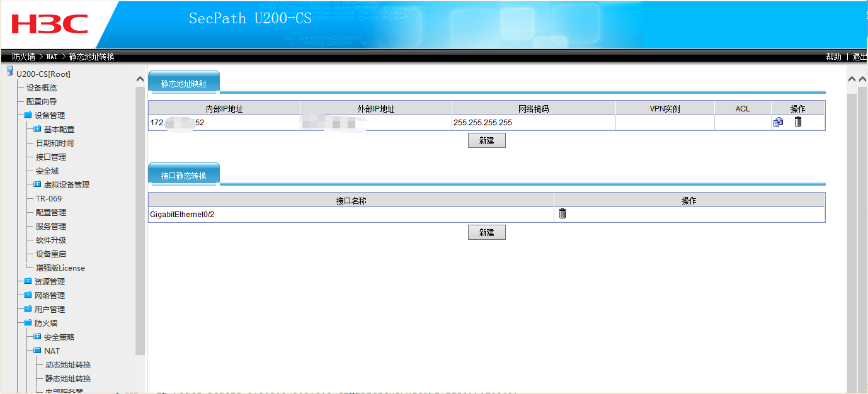
Task: Click the ACL column header
Action: pos(743,109)
